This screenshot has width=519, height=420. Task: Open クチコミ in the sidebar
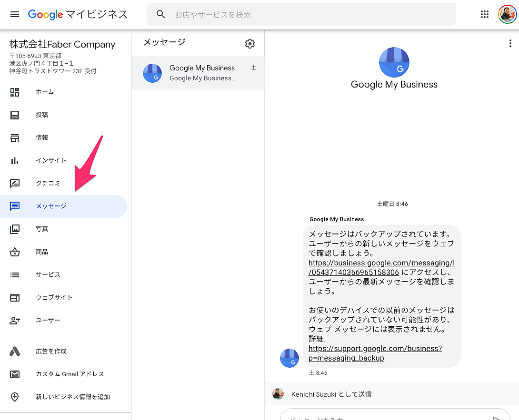(x=63, y=183)
